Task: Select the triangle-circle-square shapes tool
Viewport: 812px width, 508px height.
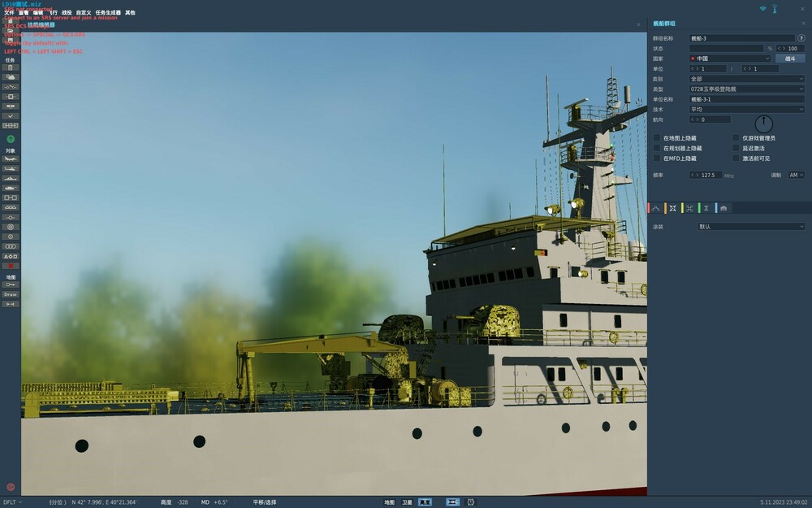Action: coord(11,256)
